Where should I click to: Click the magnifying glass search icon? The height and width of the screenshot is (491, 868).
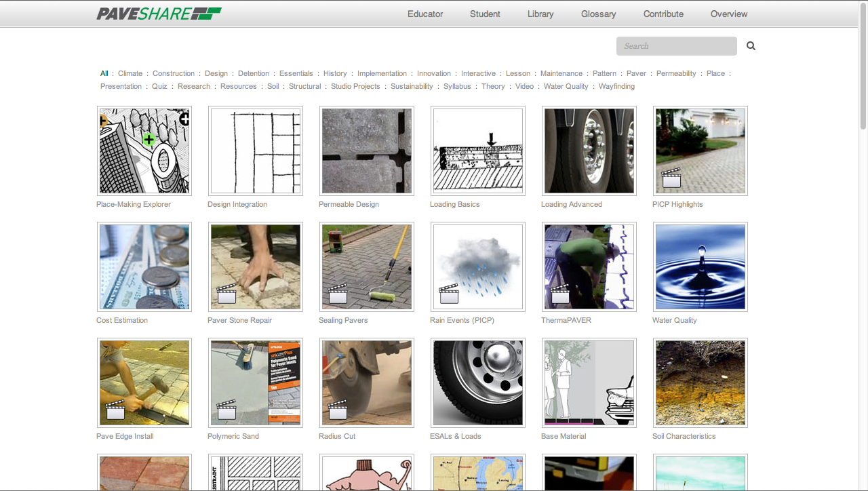pos(751,46)
